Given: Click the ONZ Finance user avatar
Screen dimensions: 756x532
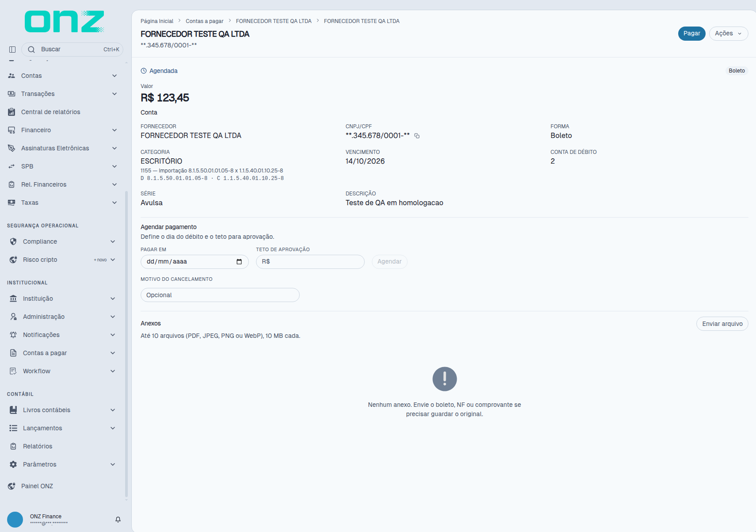Looking at the screenshot, I should tap(15, 520).
